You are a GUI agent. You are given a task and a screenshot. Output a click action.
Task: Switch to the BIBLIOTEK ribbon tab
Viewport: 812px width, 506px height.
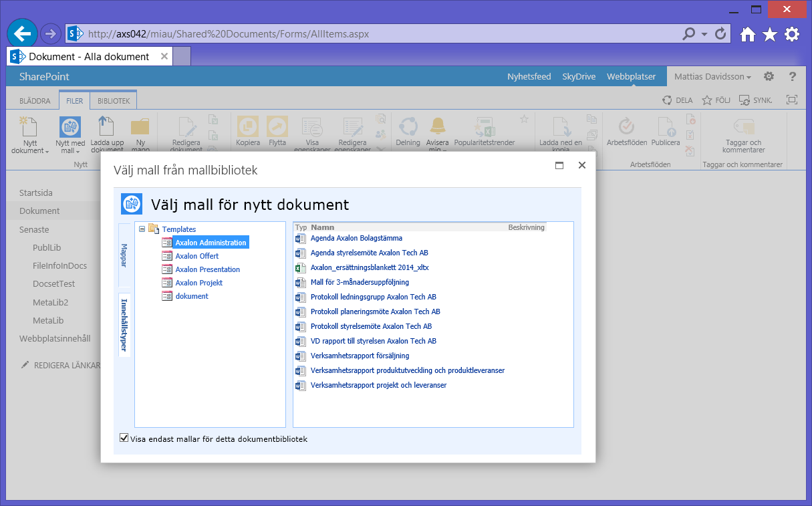click(114, 101)
